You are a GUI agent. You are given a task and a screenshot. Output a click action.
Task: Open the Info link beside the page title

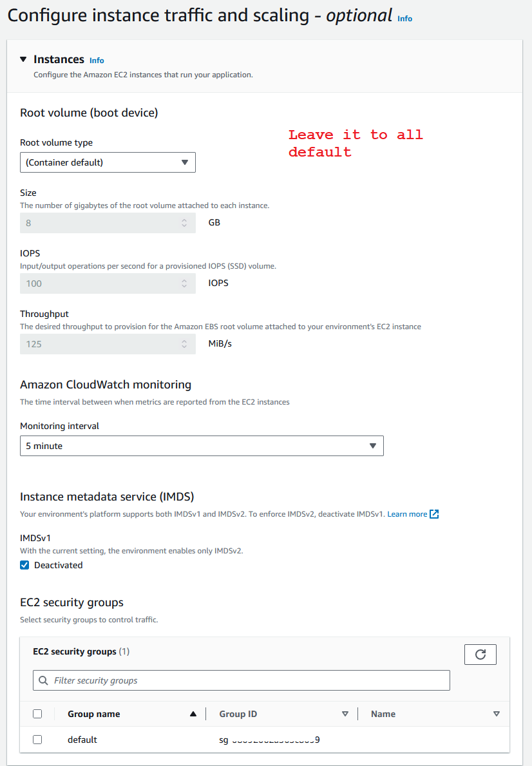(x=404, y=19)
